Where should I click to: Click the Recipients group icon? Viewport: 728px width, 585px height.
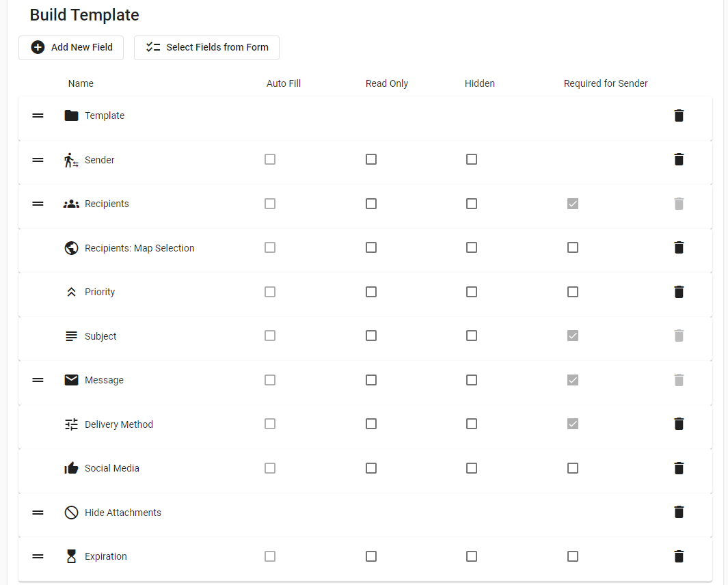[71, 204]
